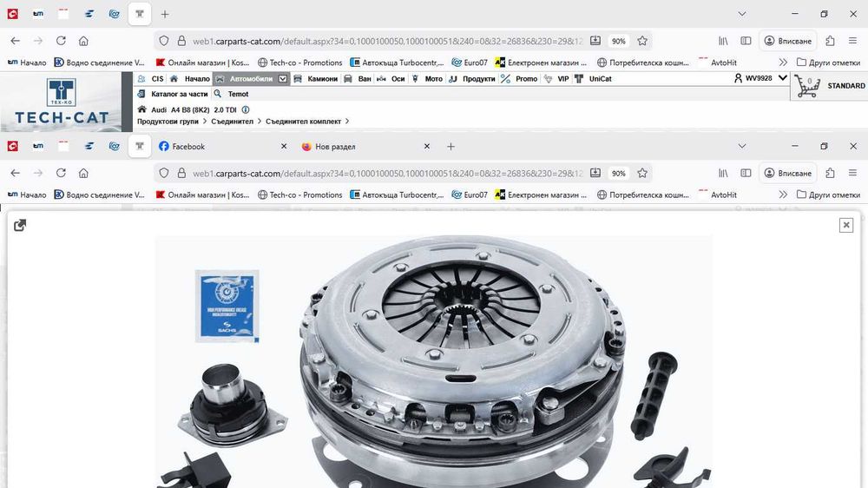Reload page in upper browser window
The height and width of the screenshot is (488, 868).
pyautogui.click(x=61, y=41)
